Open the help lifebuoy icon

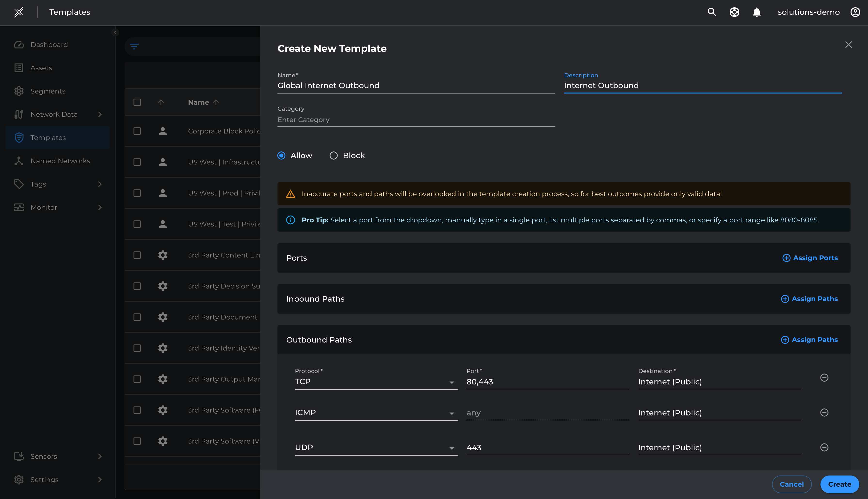[734, 12]
